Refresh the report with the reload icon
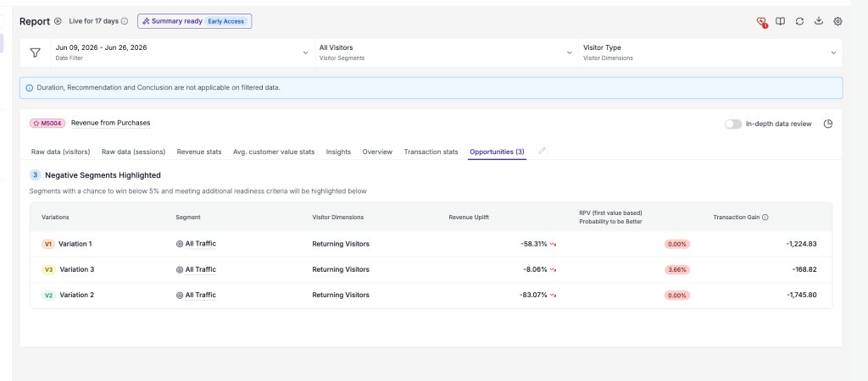This screenshot has height=381, width=868. (x=799, y=21)
